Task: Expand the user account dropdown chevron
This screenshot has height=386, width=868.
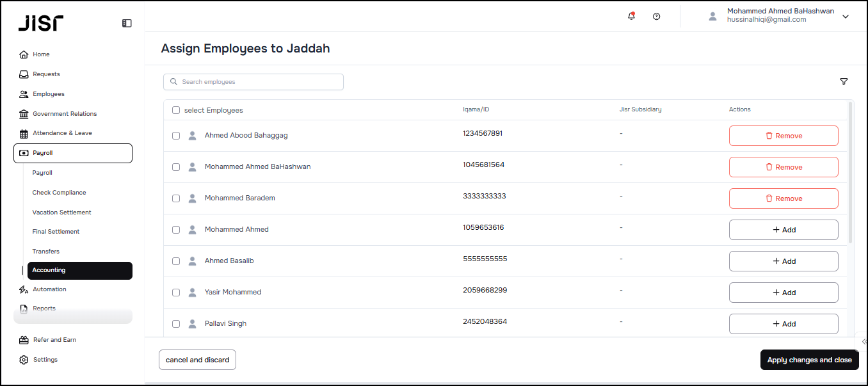Action: (x=846, y=17)
